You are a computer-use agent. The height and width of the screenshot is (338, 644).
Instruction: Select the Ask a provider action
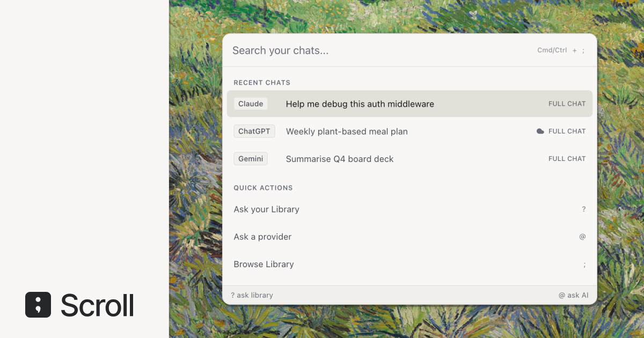(x=409, y=237)
